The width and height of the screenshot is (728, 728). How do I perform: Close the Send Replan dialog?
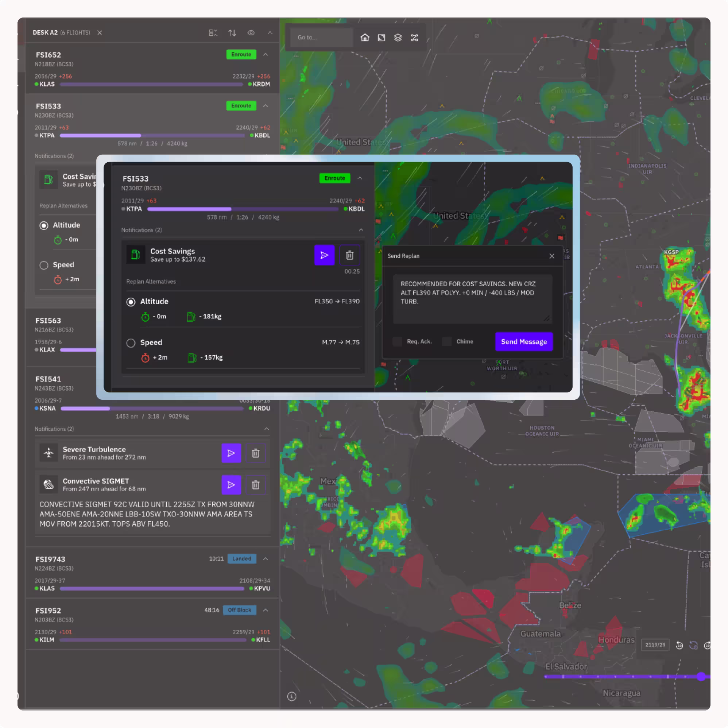tap(551, 256)
